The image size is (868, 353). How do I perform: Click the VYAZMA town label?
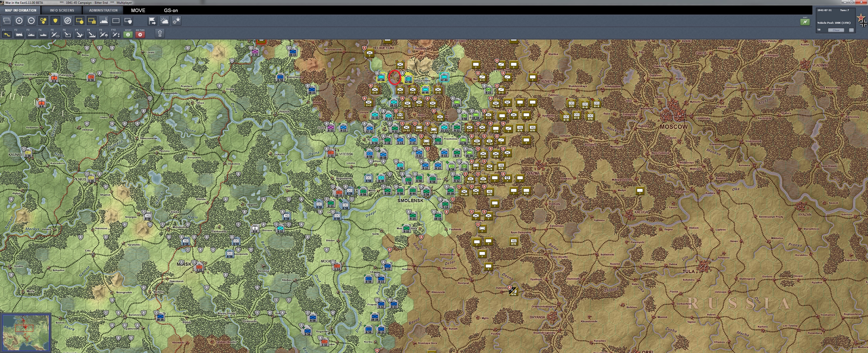533,173
